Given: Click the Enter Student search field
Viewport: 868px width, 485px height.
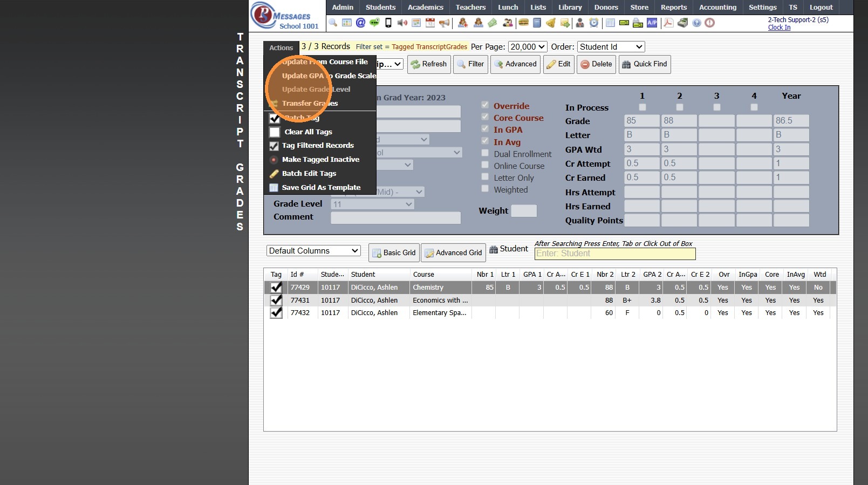Looking at the screenshot, I should click(614, 254).
